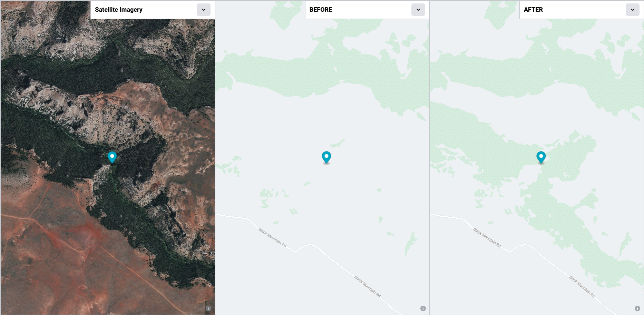
Task: Click the location pin on satellite imagery
Action: (112, 157)
